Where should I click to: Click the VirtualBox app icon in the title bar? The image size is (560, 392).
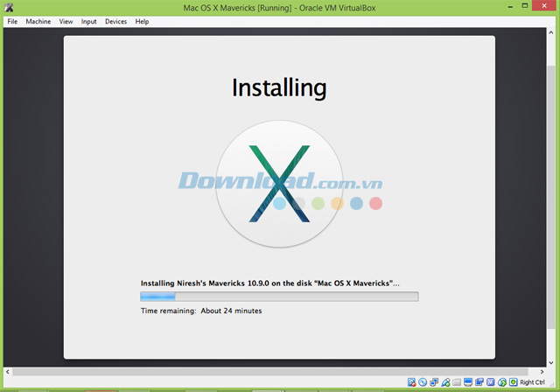9,8
